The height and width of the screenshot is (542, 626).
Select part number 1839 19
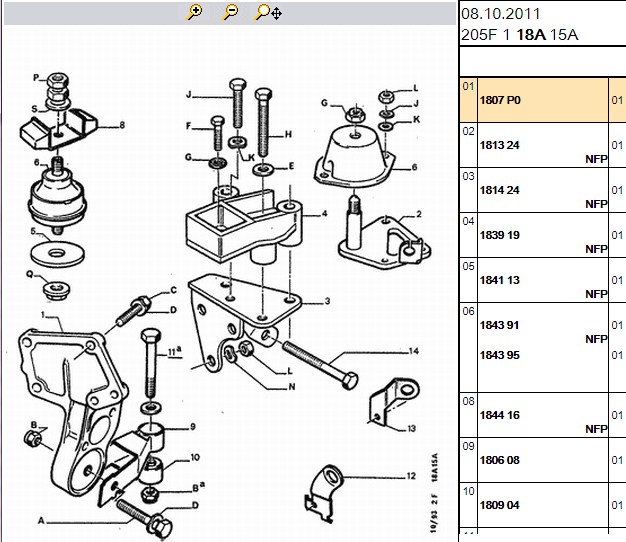[x=499, y=235]
